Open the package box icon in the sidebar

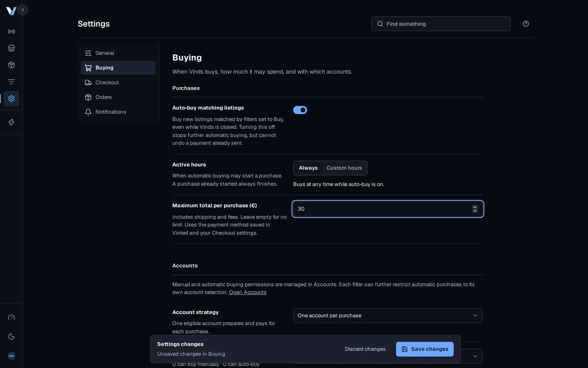click(11, 65)
